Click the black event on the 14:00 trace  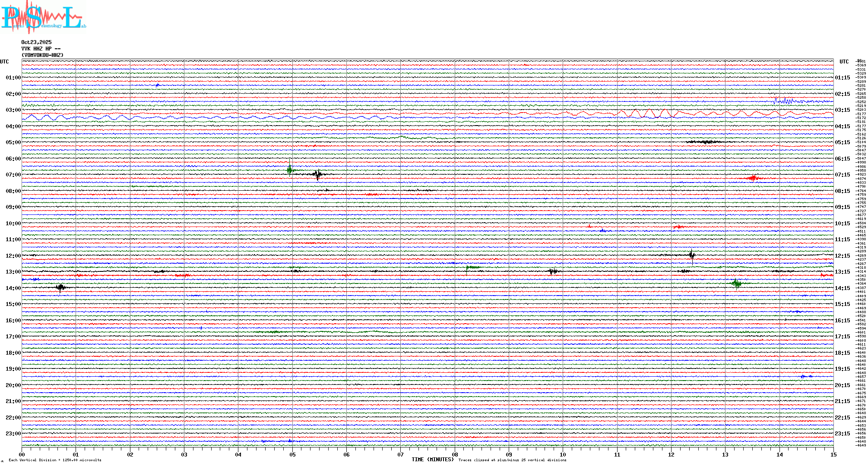(x=60, y=287)
